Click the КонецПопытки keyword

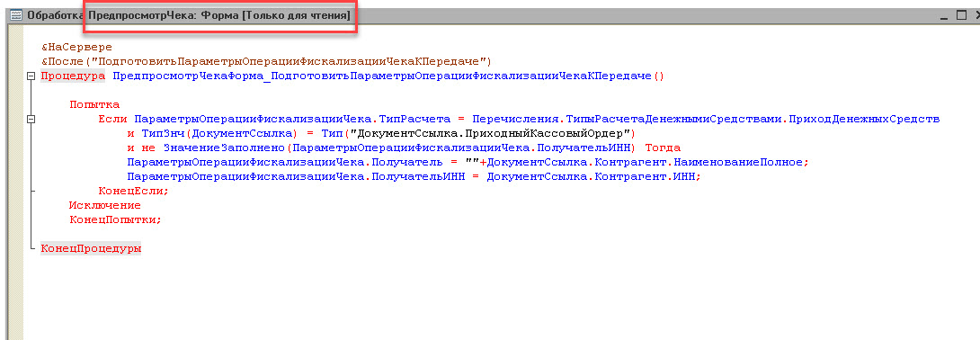point(116,220)
